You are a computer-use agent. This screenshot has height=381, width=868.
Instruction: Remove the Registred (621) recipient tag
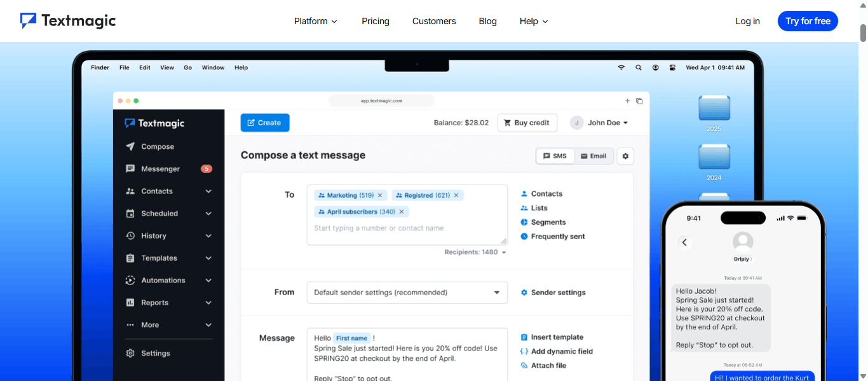click(456, 196)
